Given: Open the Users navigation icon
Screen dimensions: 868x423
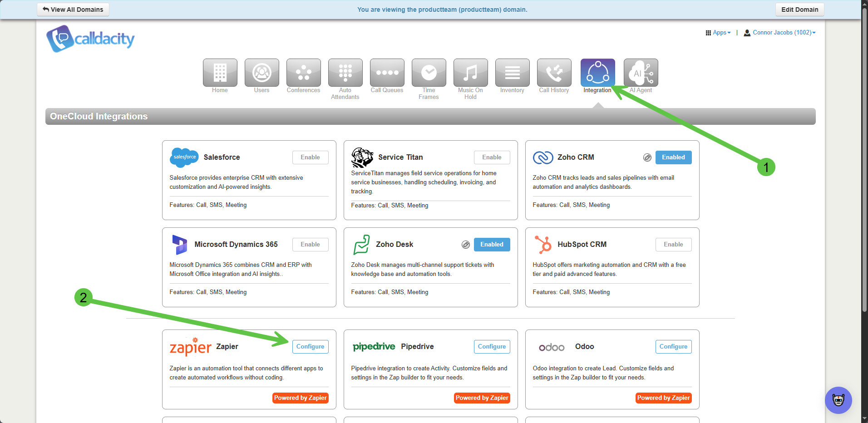Looking at the screenshot, I should (261, 73).
